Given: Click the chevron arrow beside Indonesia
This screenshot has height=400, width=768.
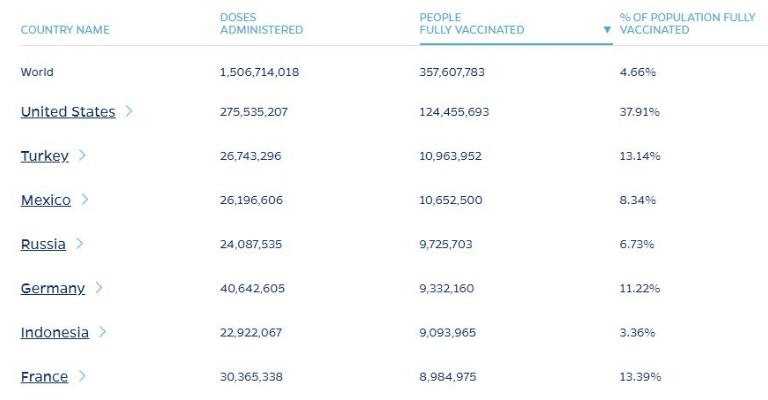Looking at the screenshot, I should [x=102, y=332].
